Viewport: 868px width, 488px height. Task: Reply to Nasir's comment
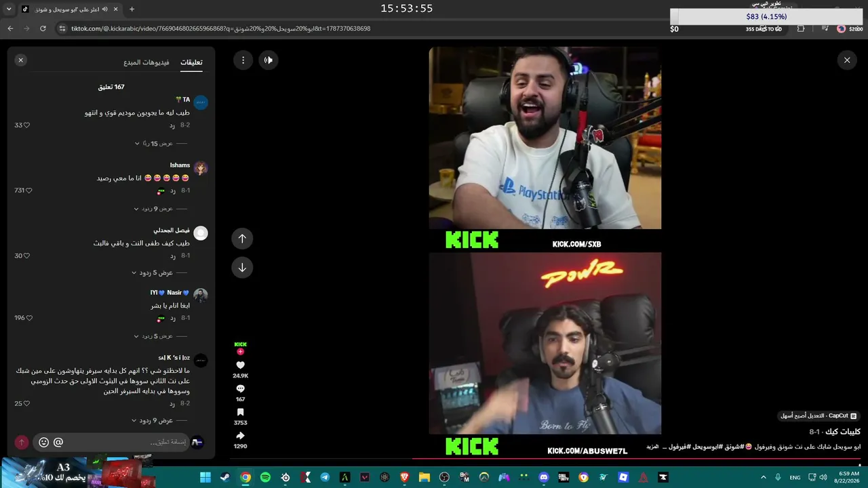[172, 318]
